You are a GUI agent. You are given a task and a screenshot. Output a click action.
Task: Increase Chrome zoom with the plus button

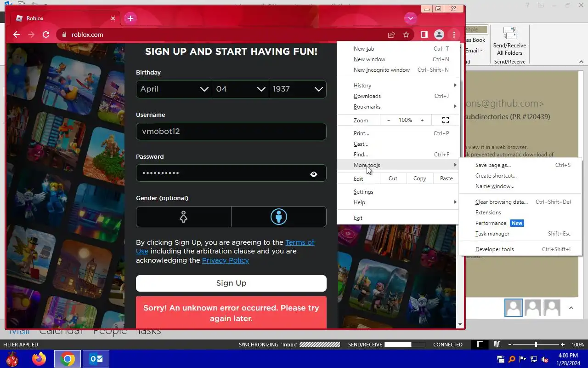pos(422,120)
